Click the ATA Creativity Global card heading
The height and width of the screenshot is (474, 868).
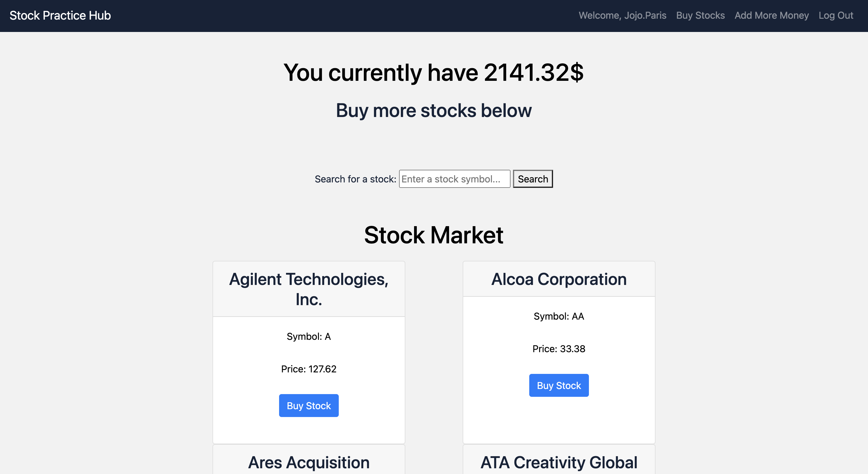(559, 462)
